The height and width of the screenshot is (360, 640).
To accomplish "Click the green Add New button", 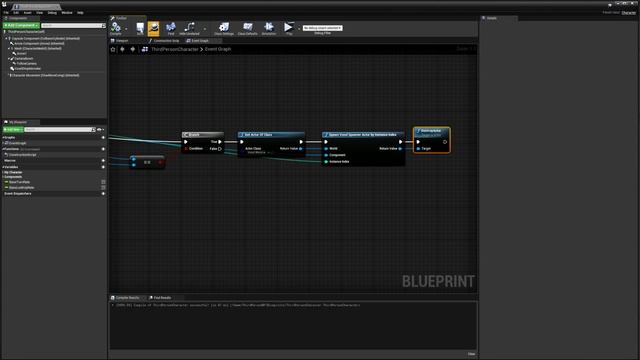I will coord(13,129).
